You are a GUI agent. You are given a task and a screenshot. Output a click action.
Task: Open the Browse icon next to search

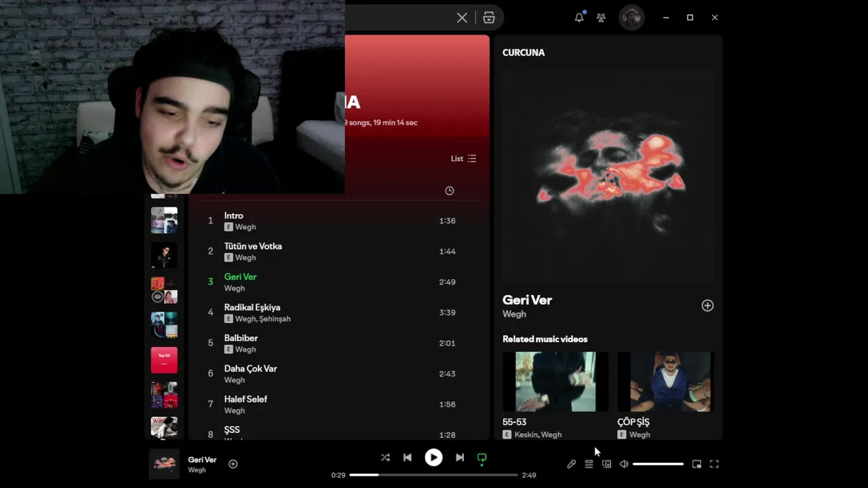point(489,18)
